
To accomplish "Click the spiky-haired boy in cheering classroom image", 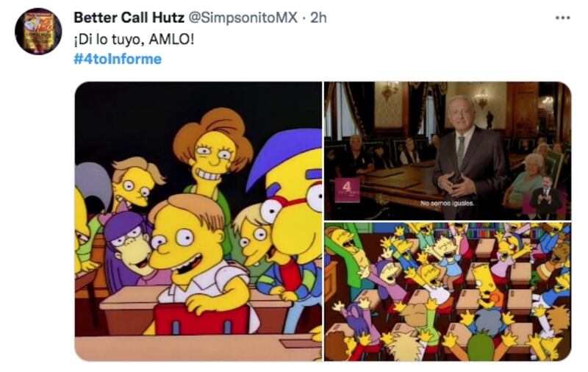I will click(x=486, y=287).
